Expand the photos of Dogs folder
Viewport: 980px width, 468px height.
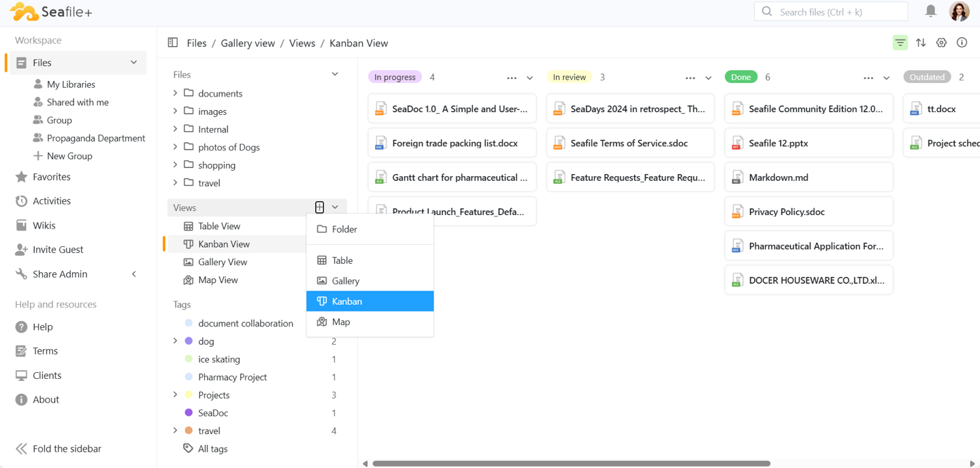click(x=176, y=147)
